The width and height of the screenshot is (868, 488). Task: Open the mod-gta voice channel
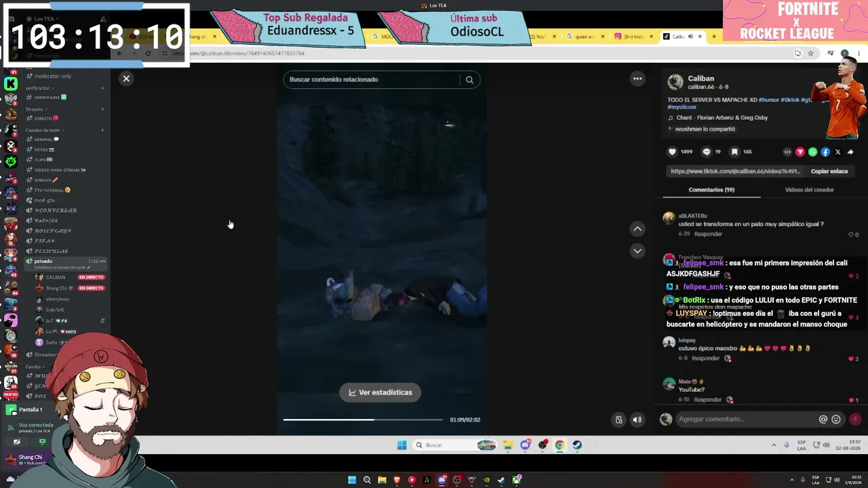pos(45,200)
